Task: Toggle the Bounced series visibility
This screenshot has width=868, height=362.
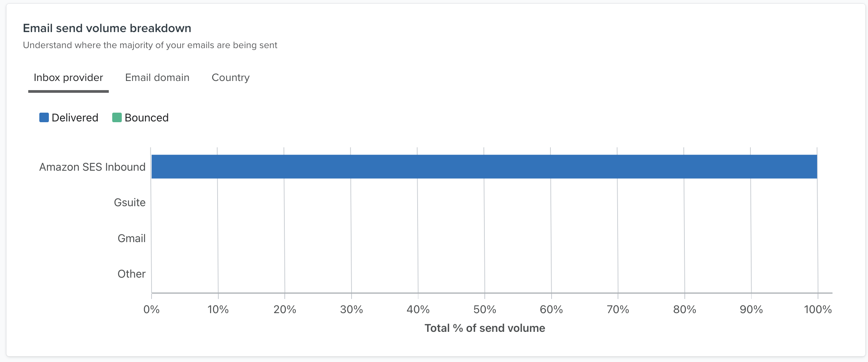Action: (140, 118)
